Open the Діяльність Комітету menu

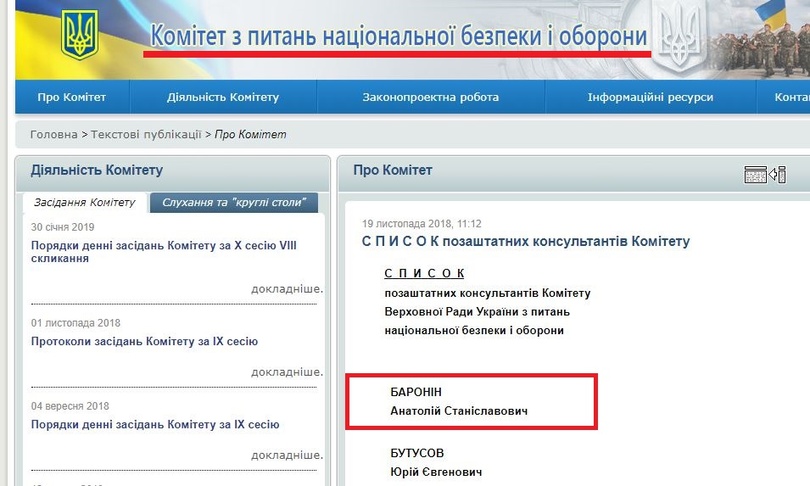tap(223, 97)
